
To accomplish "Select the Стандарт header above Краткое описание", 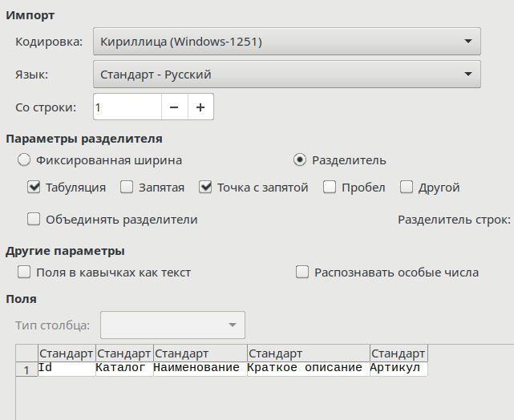I will point(309,353).
